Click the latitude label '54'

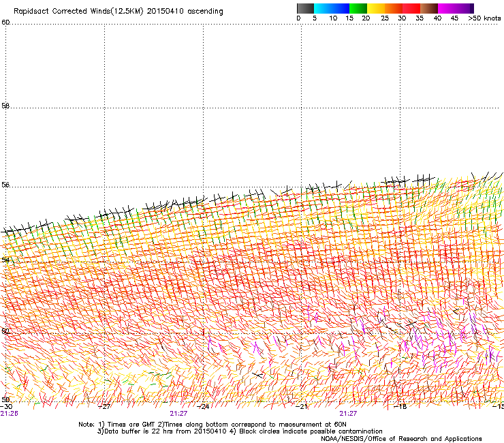point(5,260)
